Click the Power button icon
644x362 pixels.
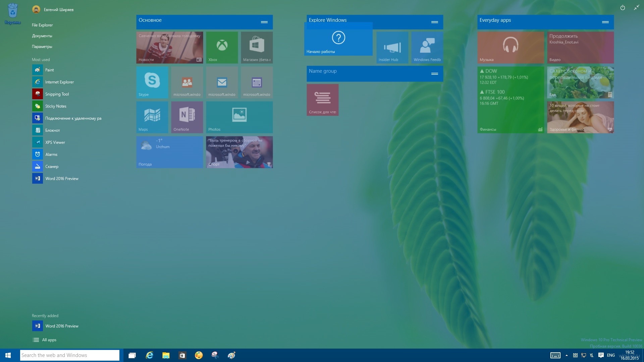coord(623,8)
